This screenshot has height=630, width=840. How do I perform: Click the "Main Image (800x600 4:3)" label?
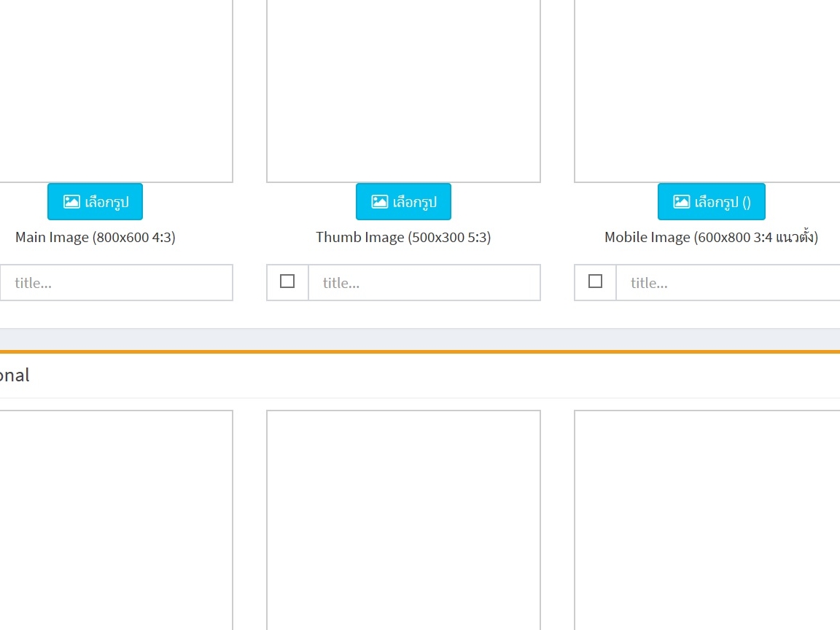tap(96, 238)
